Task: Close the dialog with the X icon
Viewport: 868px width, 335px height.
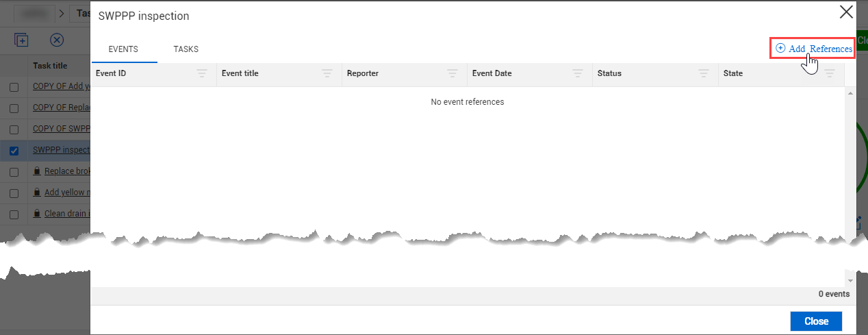Action: tap(847, 12)
